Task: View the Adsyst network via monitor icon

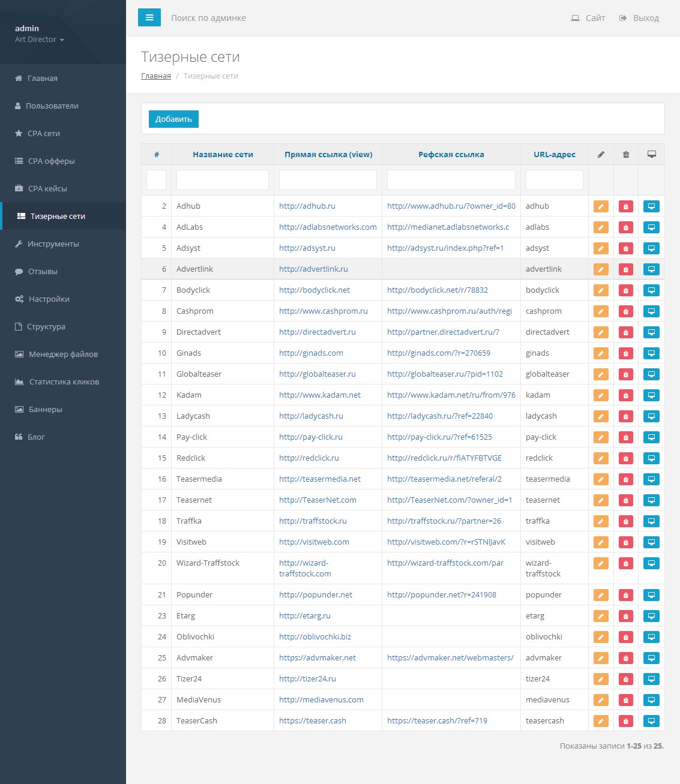Action: pyautogui.click(x=651, y=248)
